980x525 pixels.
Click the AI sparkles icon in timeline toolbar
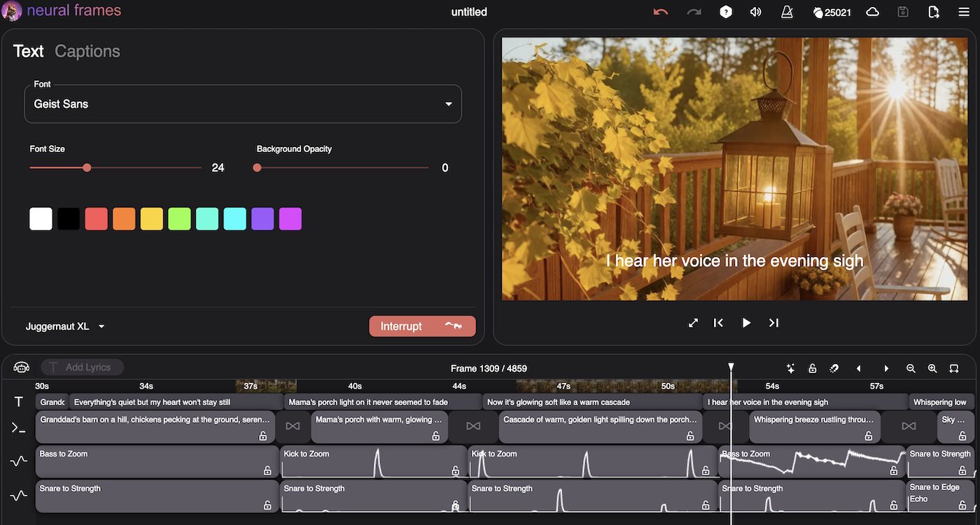tap(790, 368)
